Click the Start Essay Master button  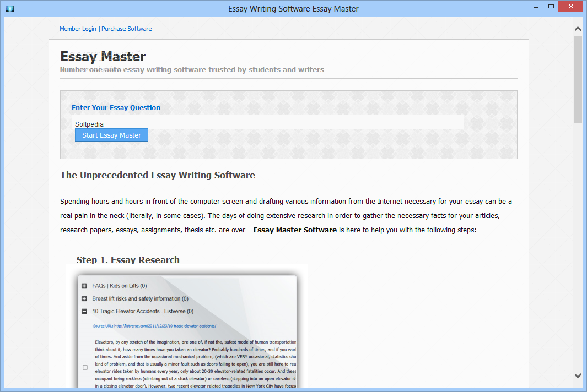coord(111,135)
